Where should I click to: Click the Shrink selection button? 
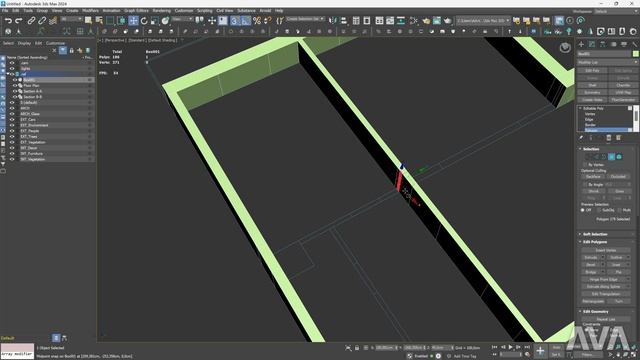point(593,191)
